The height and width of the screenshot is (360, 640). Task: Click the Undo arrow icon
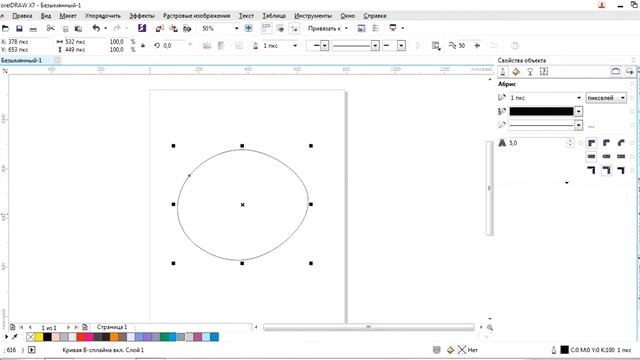[x=96, y=28]
